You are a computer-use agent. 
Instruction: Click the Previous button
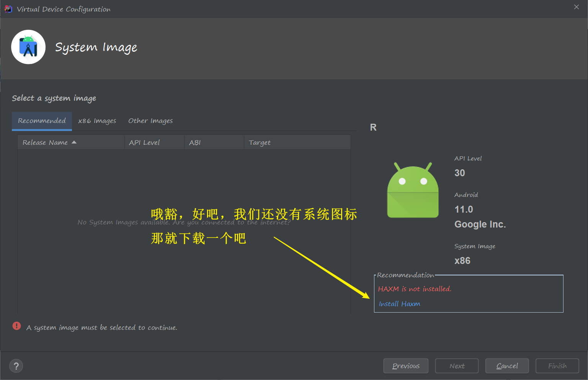pyautogui.click(x=406, y=366)
